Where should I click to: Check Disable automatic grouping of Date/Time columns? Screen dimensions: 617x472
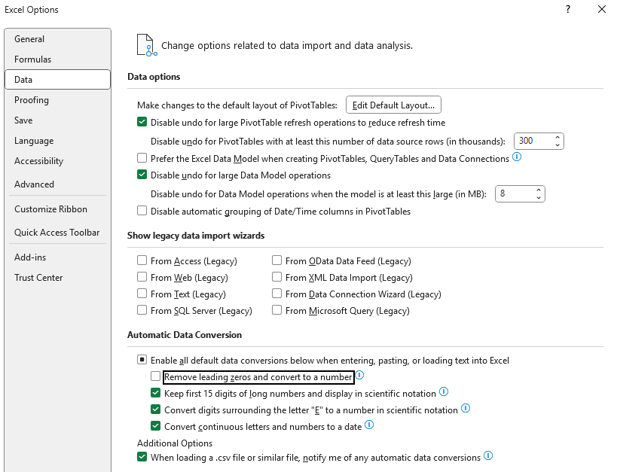coord(142,211)
